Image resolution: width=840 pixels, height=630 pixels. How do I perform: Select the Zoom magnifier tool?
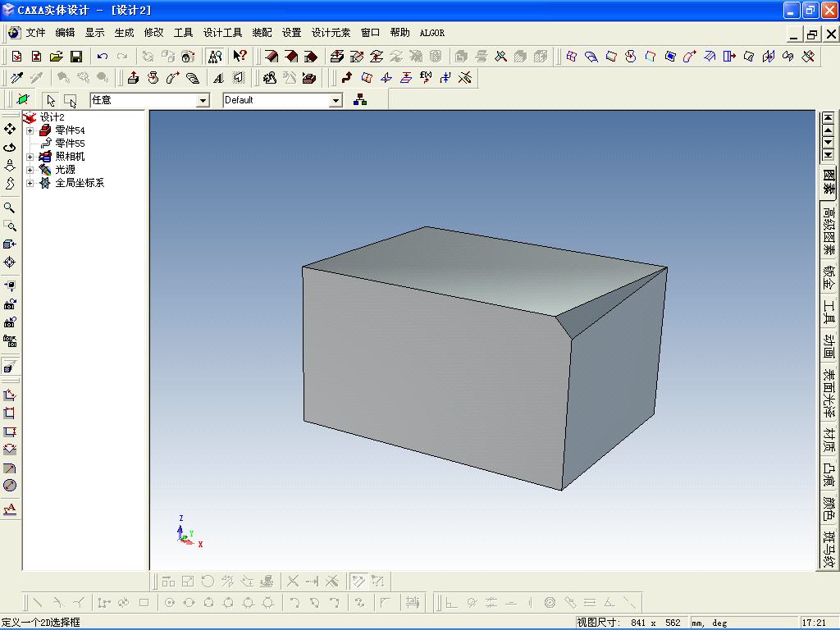point(10,208)
